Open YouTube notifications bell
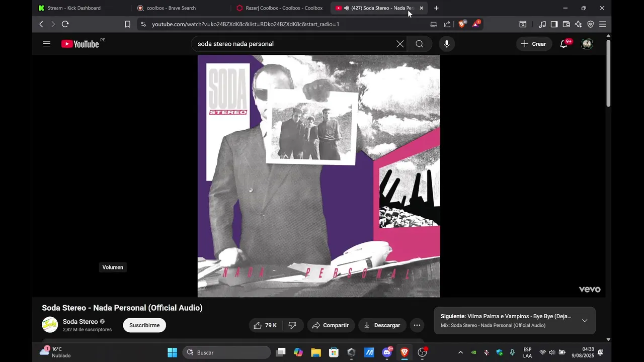The width and height of the screenshot is (644, 362). 563,44
